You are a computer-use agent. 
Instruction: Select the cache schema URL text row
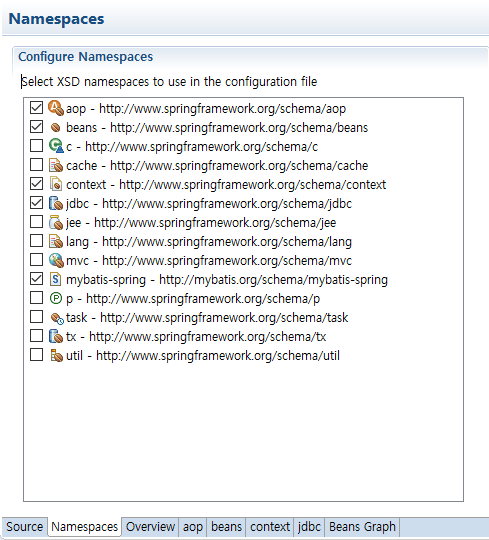click(x=217, y=166)
